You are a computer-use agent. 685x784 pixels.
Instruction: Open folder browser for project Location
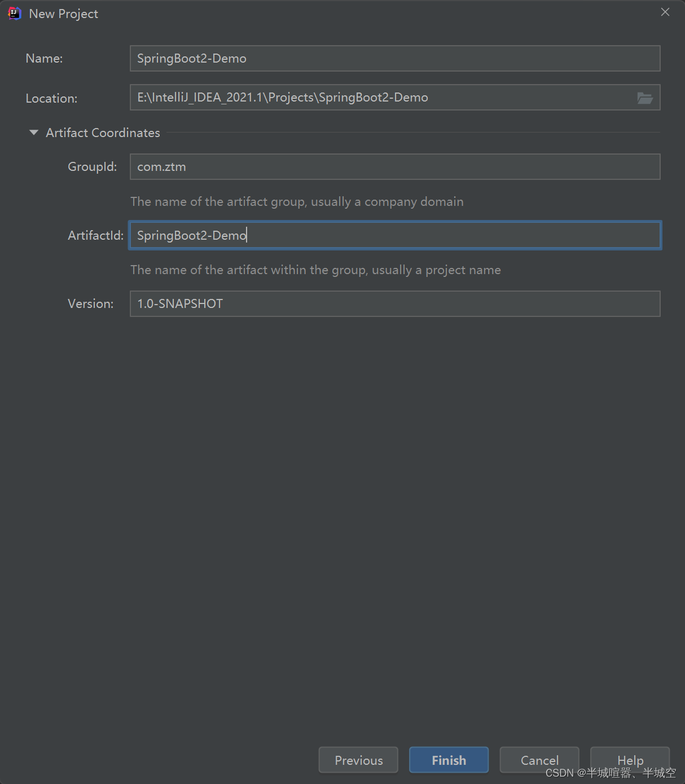[644, 98]
